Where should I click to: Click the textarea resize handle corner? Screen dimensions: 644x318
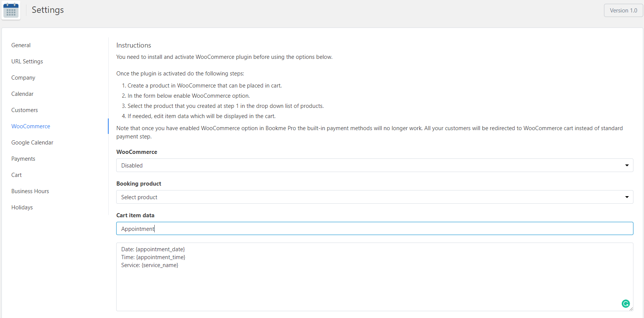(631, 309)
